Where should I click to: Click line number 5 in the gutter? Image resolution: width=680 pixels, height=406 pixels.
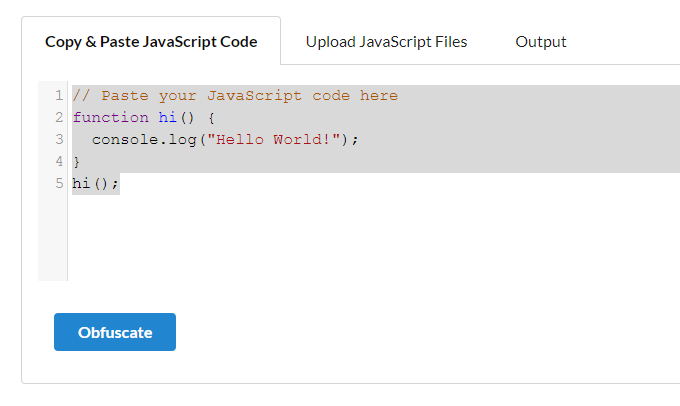click(59, 183)
